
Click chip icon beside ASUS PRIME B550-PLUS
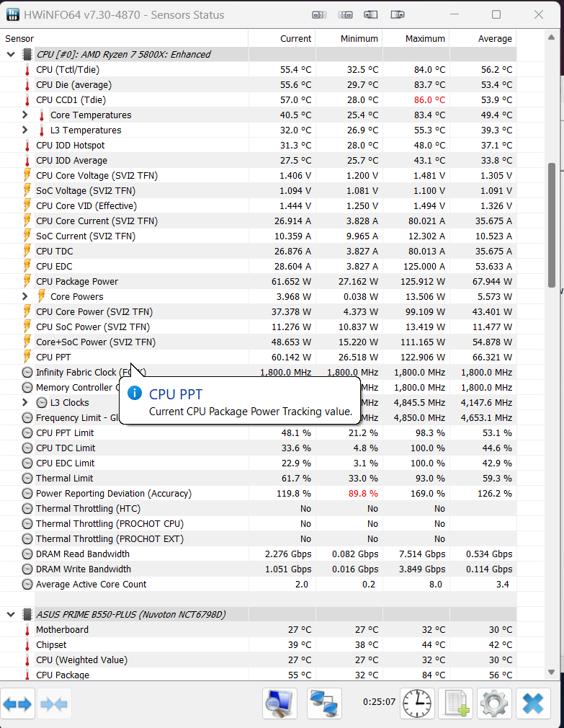pos(27,614)
